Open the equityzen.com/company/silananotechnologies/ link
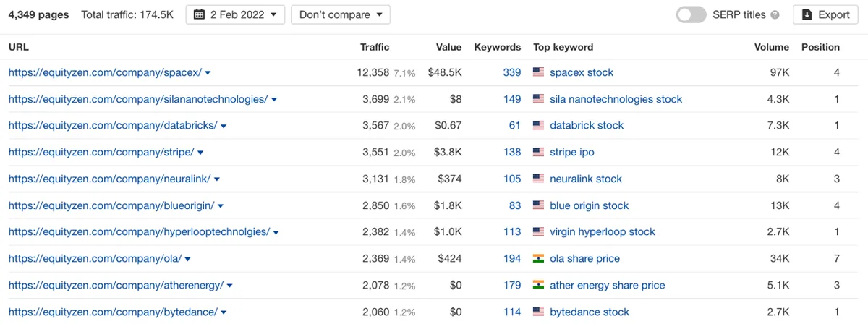Screen dimensions: 868x324 (x=138, y=99)
